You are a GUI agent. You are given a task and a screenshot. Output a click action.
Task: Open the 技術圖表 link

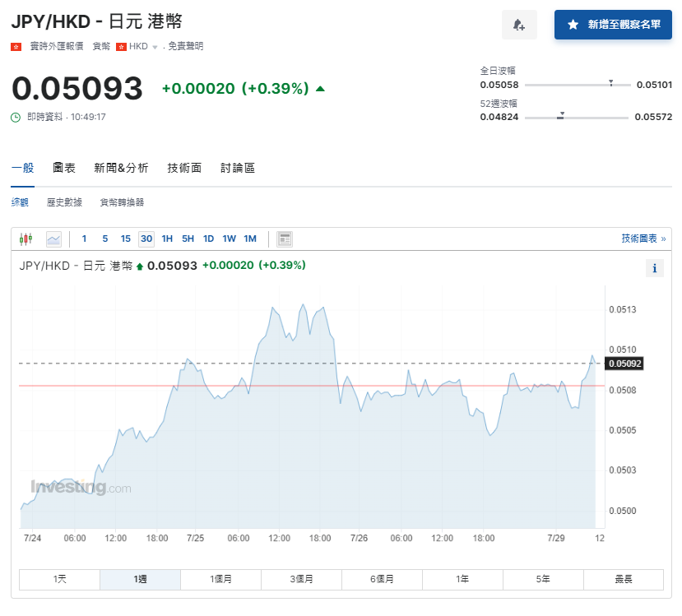click(x=643, y=239)
